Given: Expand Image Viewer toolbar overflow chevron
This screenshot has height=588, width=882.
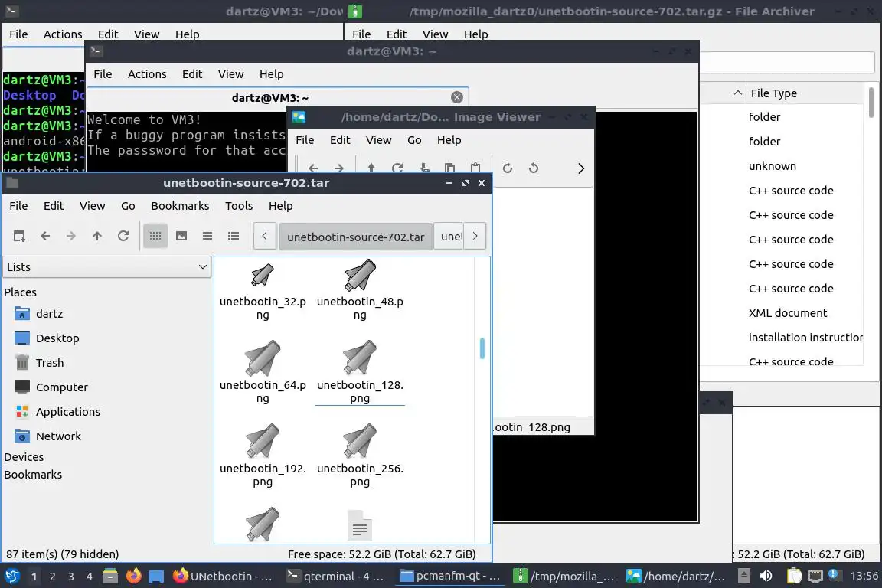Looking at the screenshot, I should (581, 168).
